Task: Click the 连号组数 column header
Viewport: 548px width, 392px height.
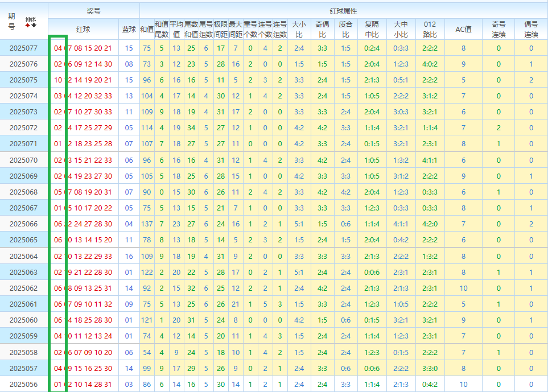Action: pos(280,30)
